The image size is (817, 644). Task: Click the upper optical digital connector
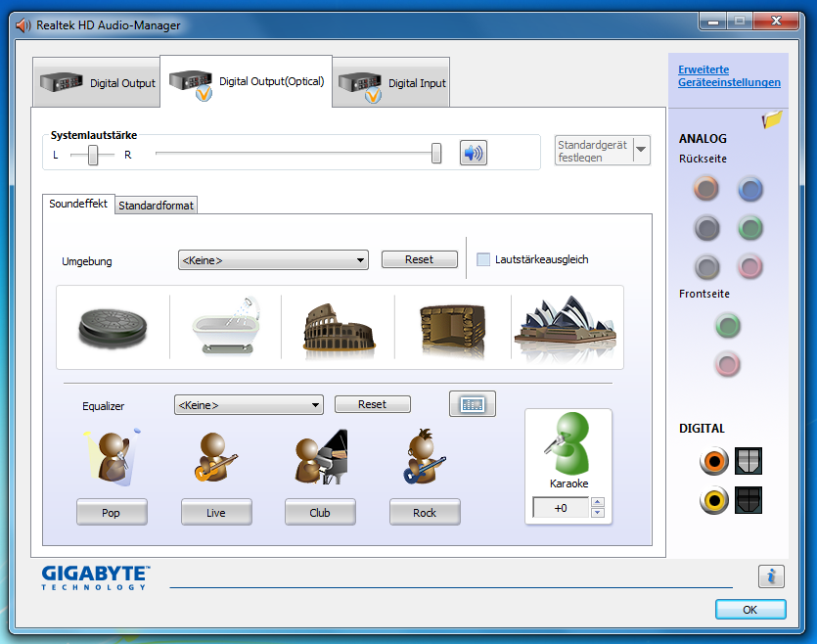point(749,461)
